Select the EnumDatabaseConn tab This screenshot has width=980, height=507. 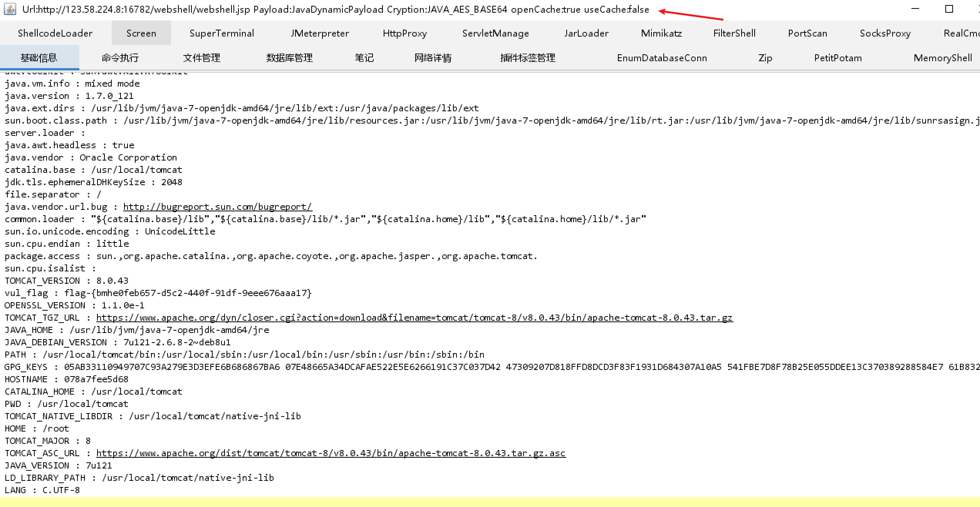pyautogui.click(x=662, y=58)
